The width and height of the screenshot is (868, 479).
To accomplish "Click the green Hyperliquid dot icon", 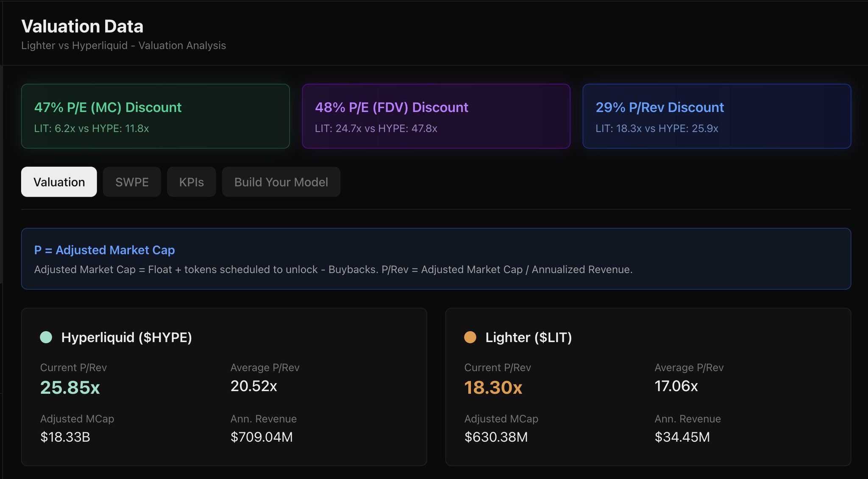I will [46, 337].
